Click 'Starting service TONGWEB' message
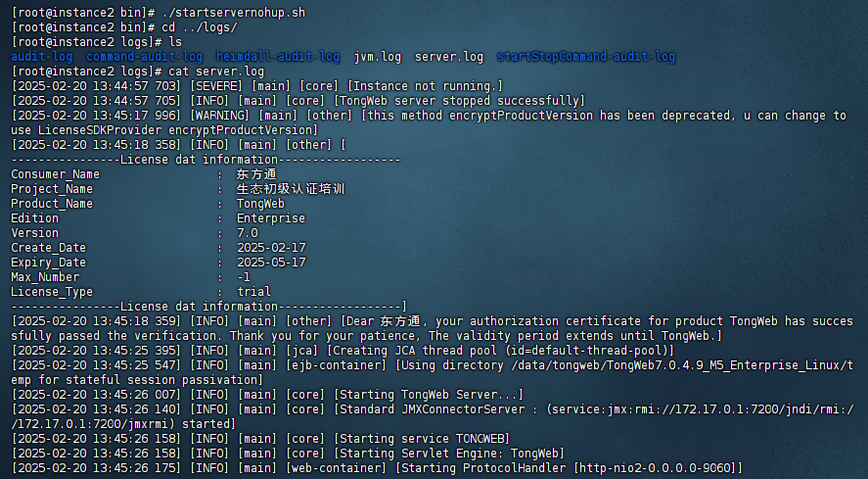The image size is (868, 479). [x=422, y=439]
